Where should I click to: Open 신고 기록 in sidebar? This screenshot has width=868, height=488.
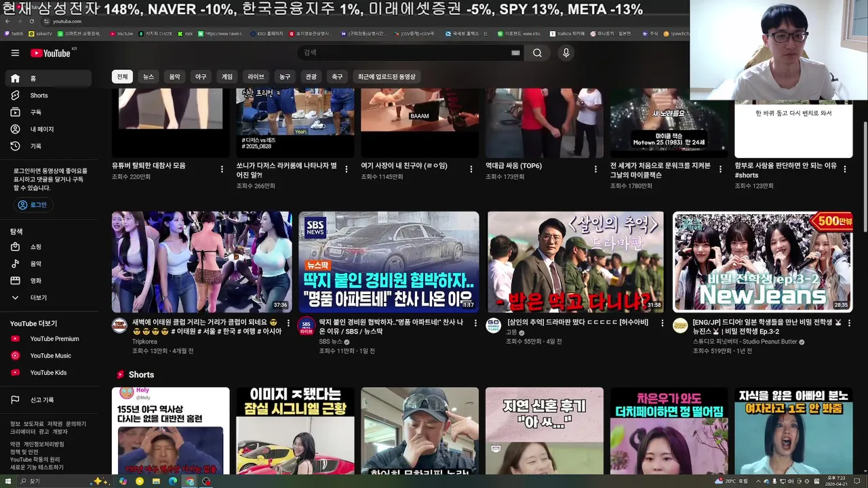coord(47,400)
